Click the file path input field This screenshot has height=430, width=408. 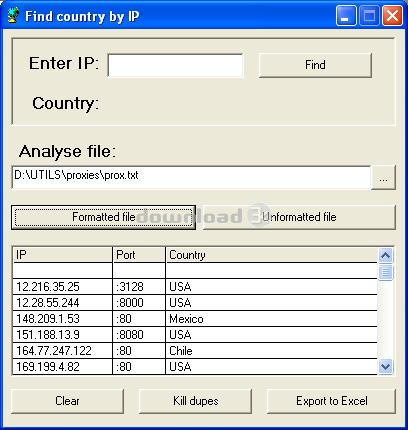coord(191,177)
